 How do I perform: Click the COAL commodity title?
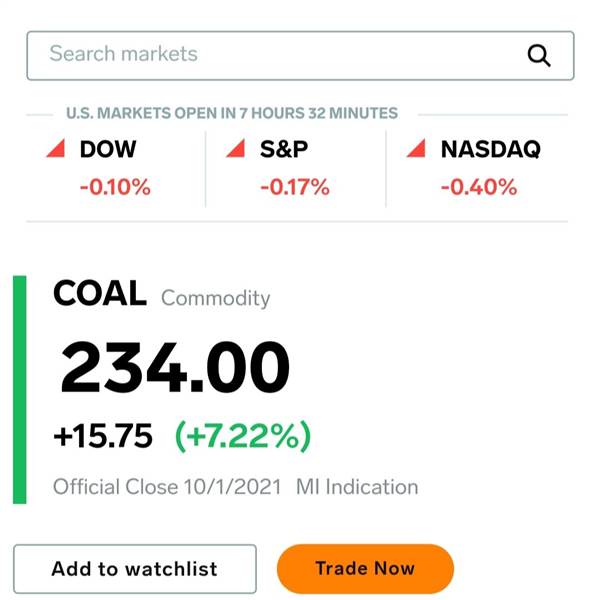[x=100, y=293]
